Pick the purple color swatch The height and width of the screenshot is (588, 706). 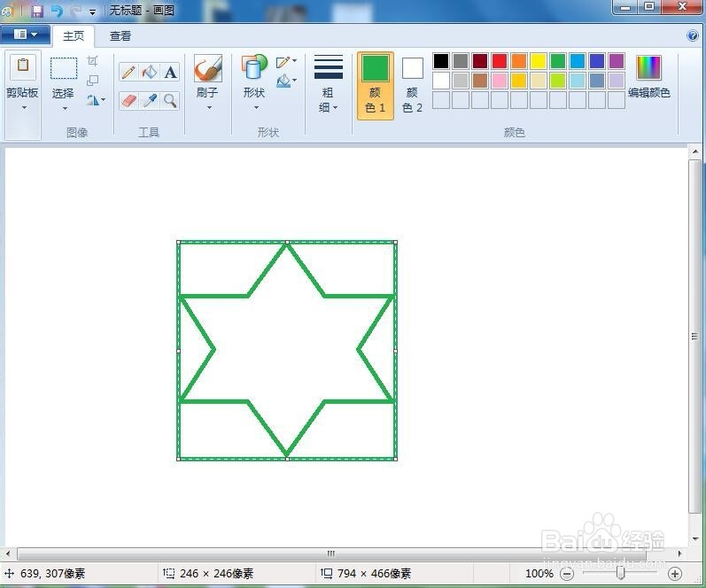(x=616, y=61)
